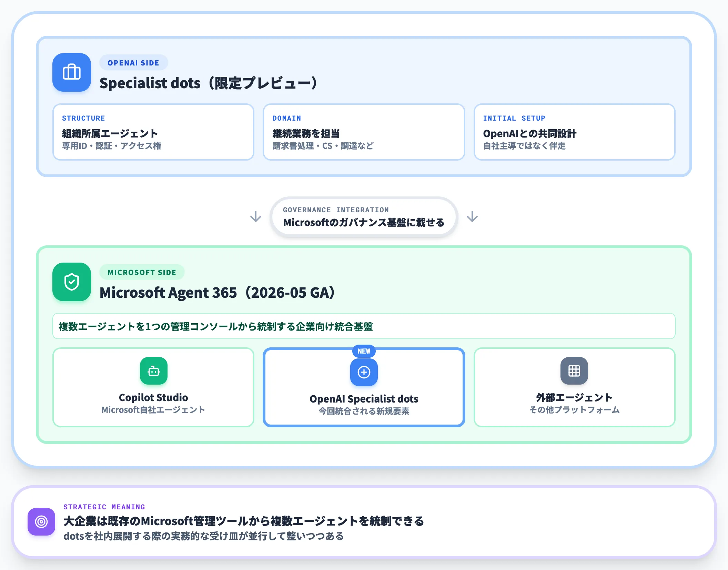Click the Copilot Studio robot icon
The height and width of the screenshot is (570, 728).
click(154, 371)
